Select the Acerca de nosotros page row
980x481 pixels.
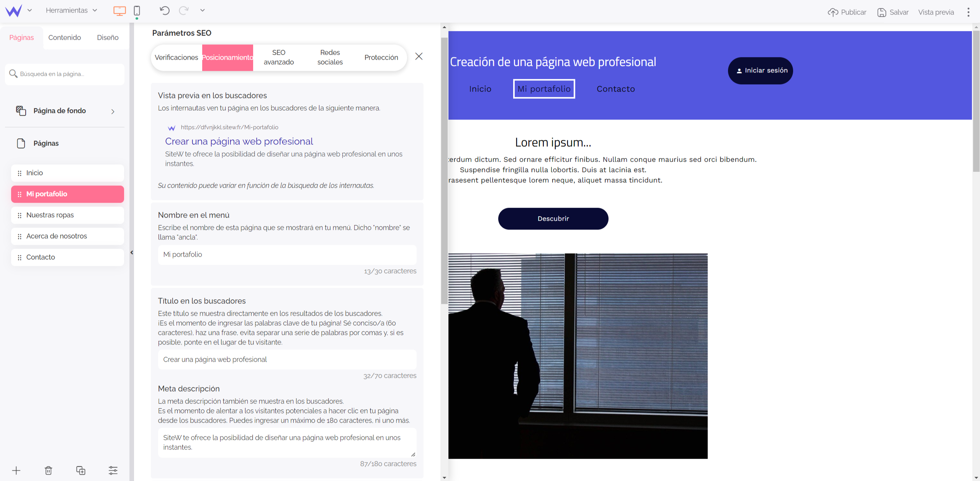click(67, 236)
